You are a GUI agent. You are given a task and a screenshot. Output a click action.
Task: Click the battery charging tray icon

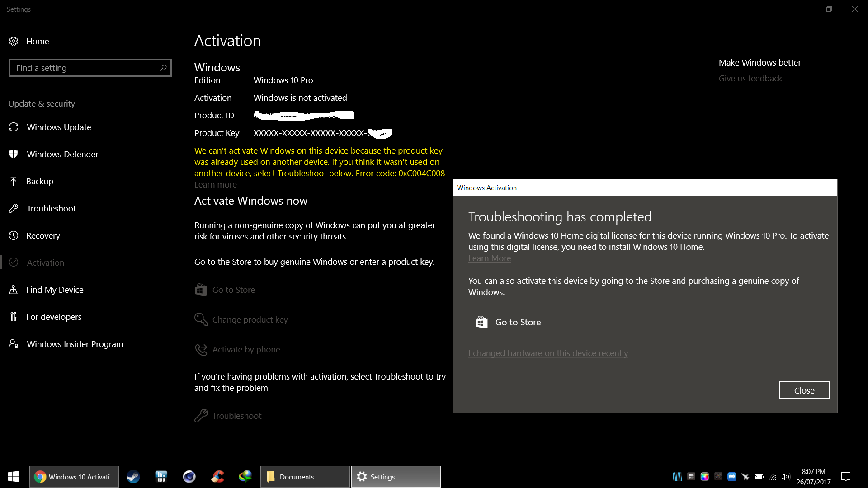pyautogui.click(x=759, y=477)
